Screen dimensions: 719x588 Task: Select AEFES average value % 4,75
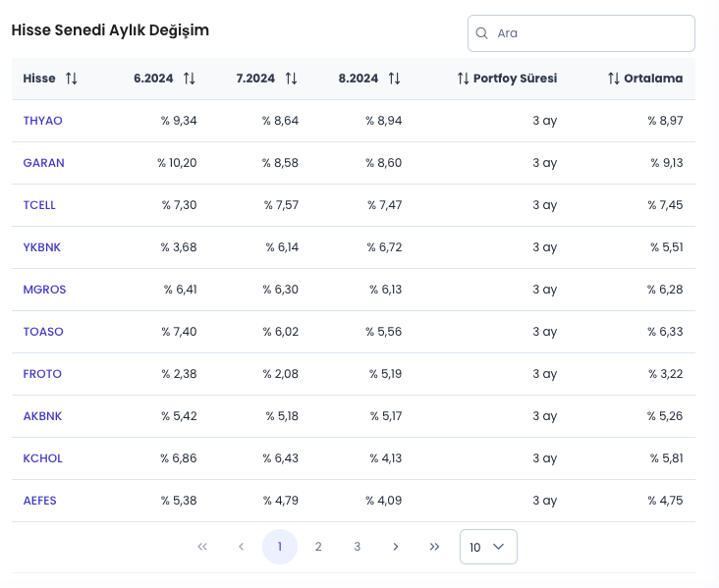coord(665,500)
